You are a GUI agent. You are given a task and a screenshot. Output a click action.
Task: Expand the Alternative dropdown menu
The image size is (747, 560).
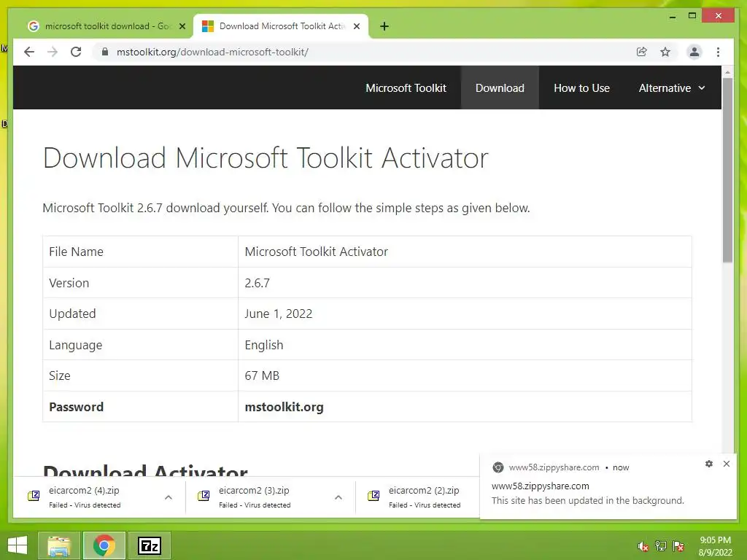pyautogui.click(x=672, y=88)
